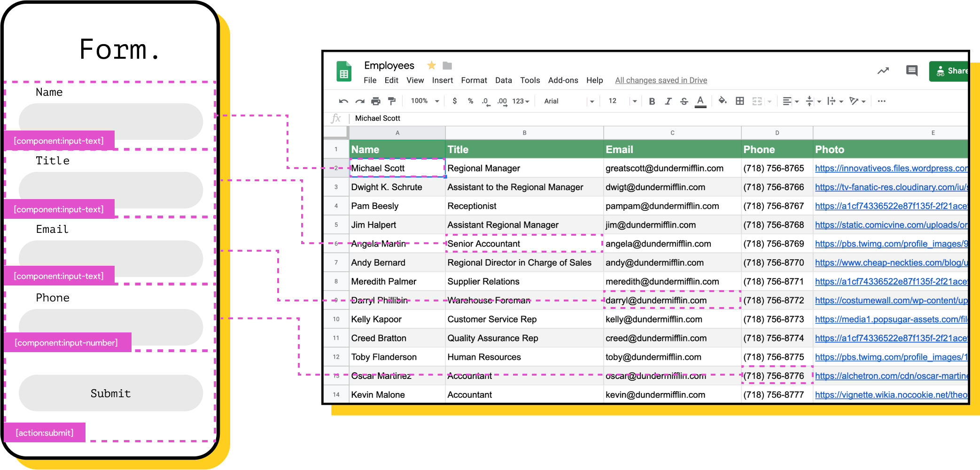The height and width of the screenshot is (470, 980).
Task: Click the Redo icon in the toolbar
Action: tap(360, 101)
